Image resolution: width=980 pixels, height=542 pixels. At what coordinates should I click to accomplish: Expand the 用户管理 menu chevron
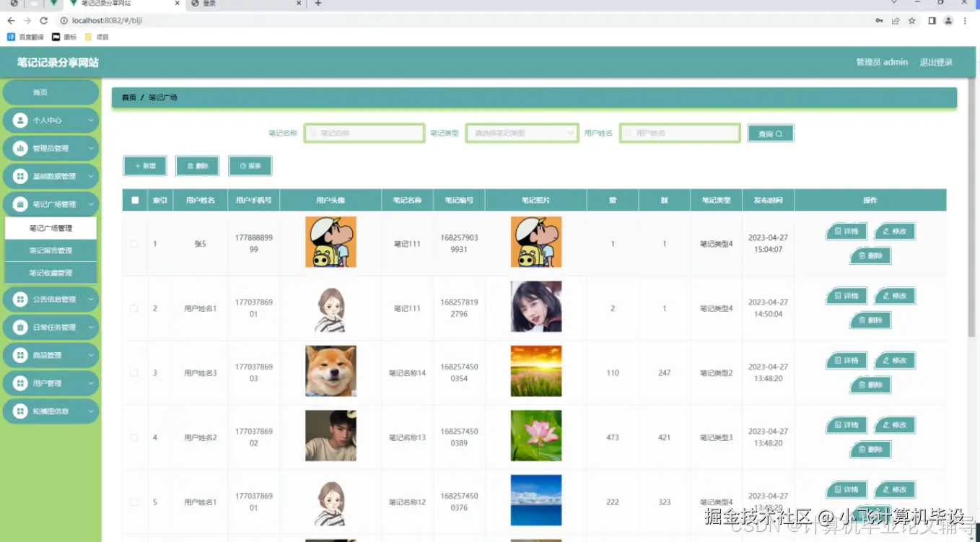91,384
